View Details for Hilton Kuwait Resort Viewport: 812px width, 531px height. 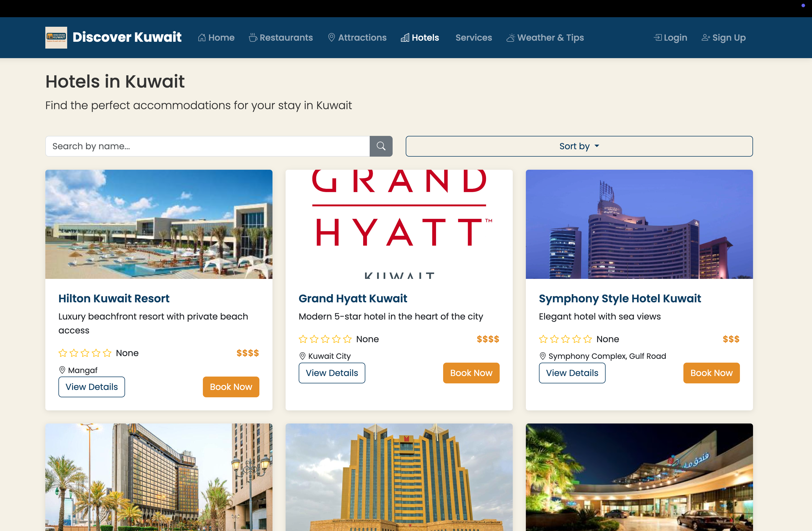click(x=92, y=387)
